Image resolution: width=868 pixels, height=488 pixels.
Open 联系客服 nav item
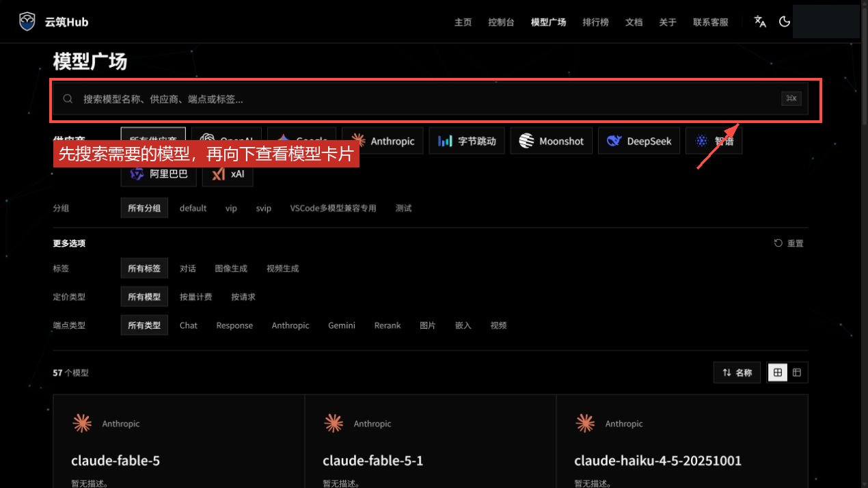click(710, 22)
